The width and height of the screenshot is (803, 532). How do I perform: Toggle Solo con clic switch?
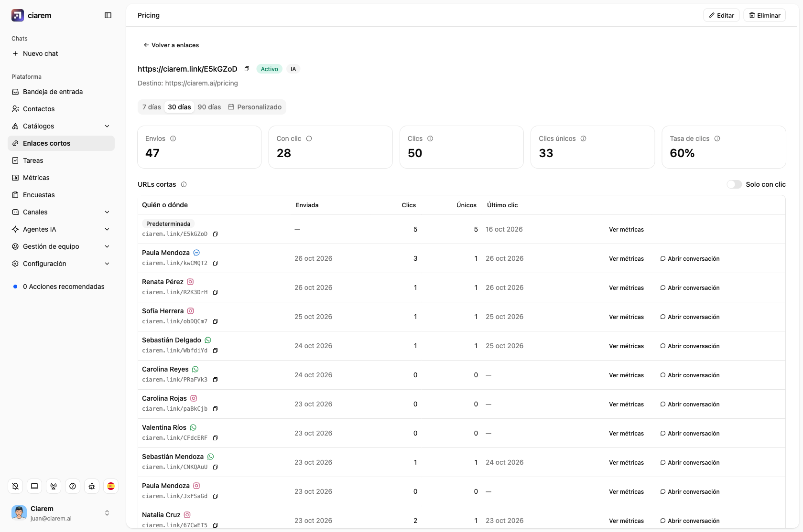coord(734,184)
